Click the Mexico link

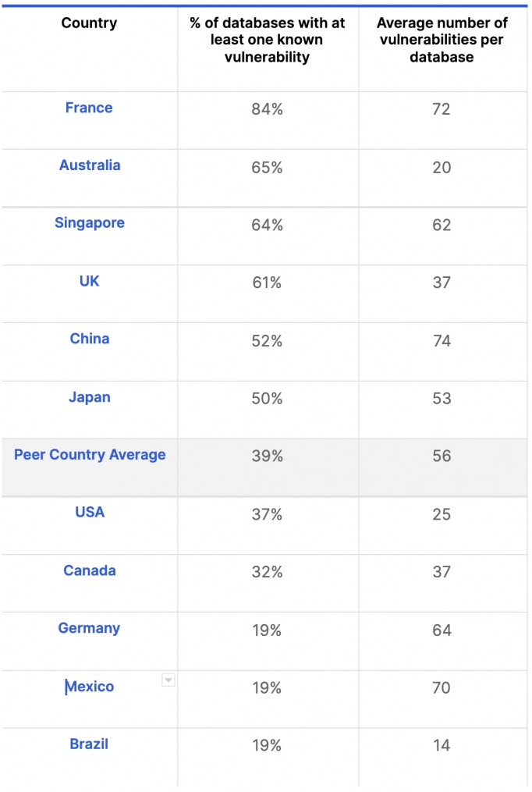tap(90, 687)
